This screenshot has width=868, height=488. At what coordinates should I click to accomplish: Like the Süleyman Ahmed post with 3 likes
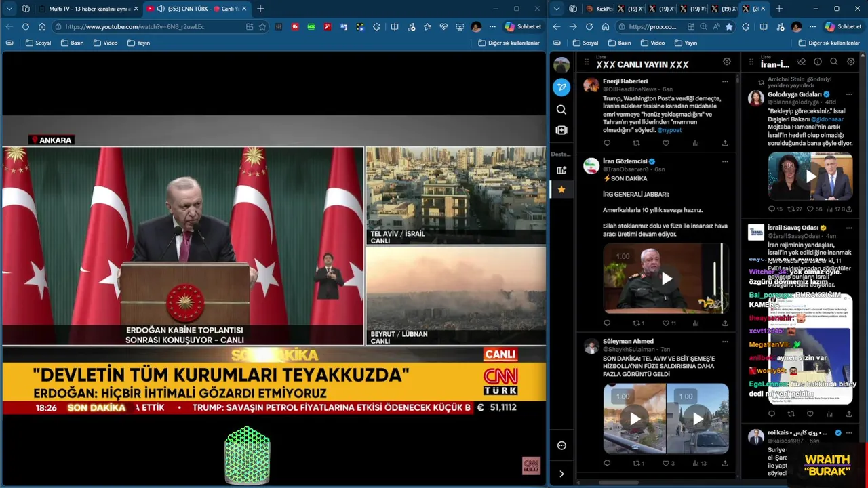tap(668, 464)
